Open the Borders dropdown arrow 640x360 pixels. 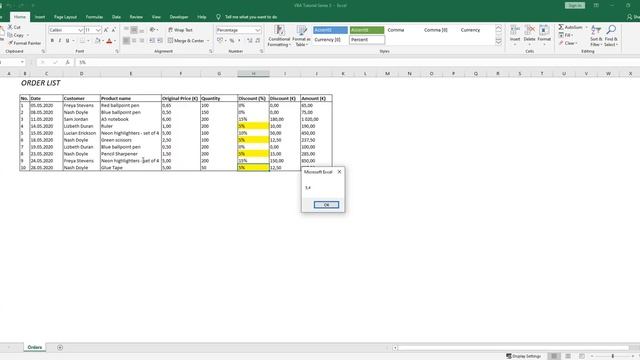89,40
